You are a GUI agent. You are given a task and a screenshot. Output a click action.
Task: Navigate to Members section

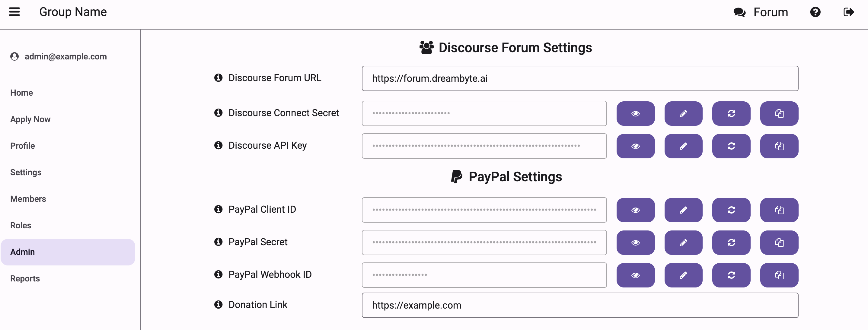28,198
